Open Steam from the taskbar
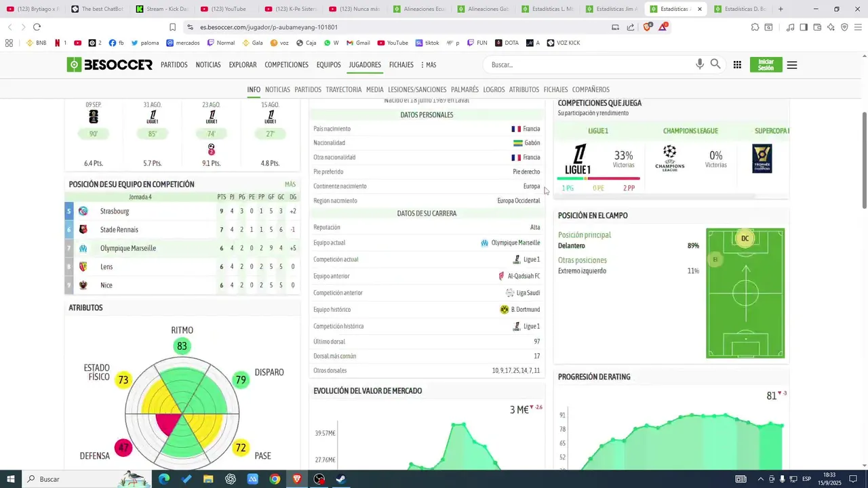 pos(340,479)
